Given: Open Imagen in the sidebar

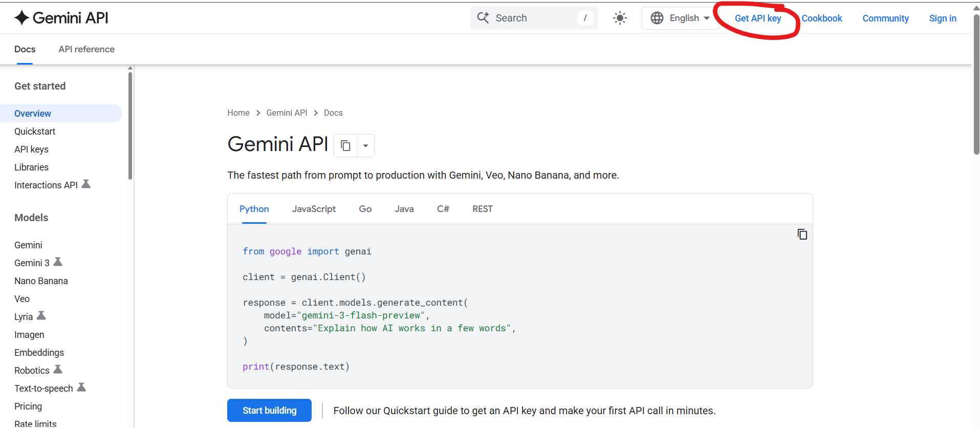Looking at the screenshot, I should 29,335.
